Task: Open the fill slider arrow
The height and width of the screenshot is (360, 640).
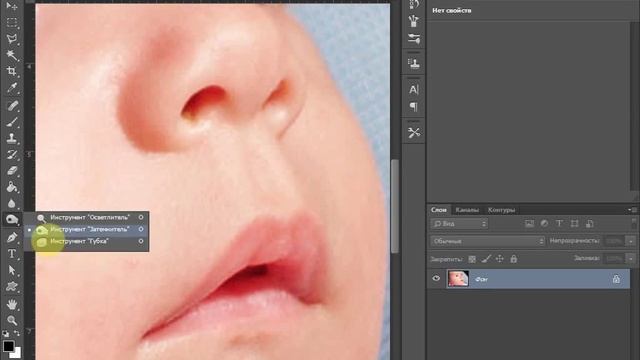Action: point(631,259)
